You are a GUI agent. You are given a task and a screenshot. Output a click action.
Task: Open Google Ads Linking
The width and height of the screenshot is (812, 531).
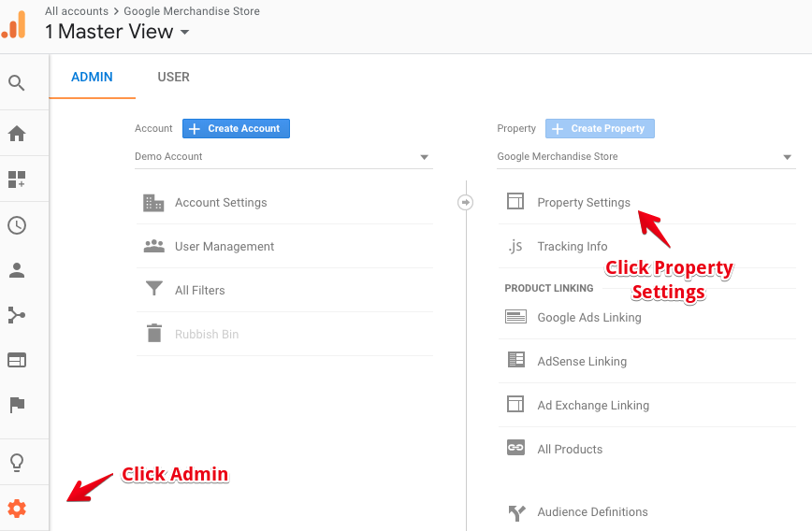click(x=588, y=318)
